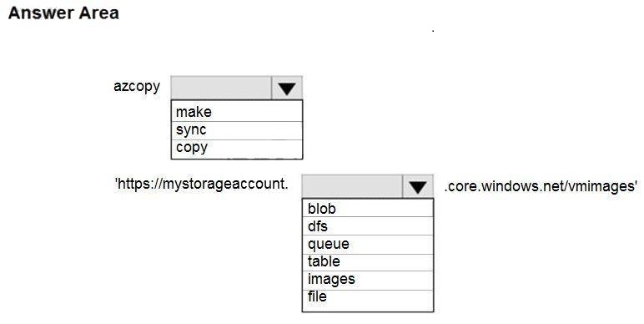Pick the copy command option
Viewport: 644px width, 324px height.
(237, 149)
